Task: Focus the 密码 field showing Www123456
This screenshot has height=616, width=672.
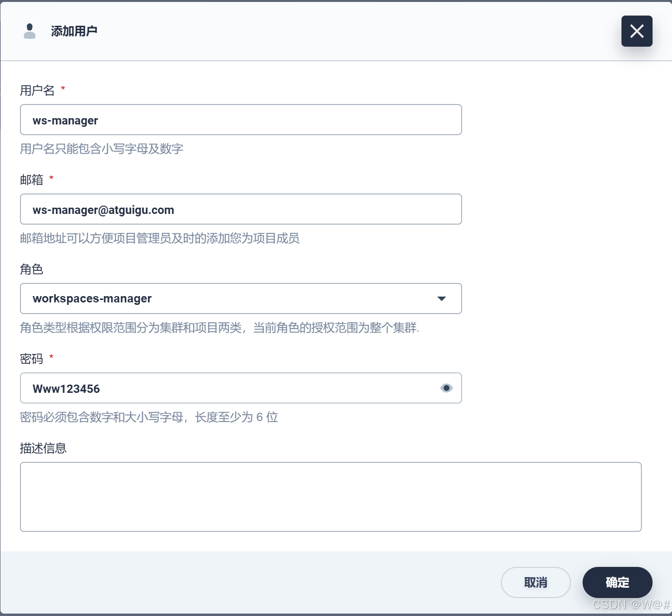Action: coord(241,388)
